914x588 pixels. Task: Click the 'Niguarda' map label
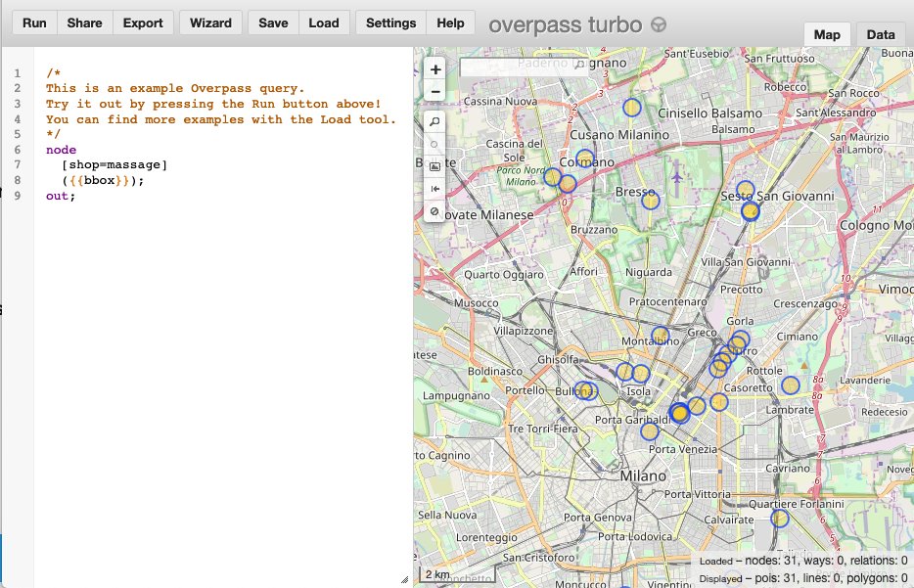tap(648, 272)
